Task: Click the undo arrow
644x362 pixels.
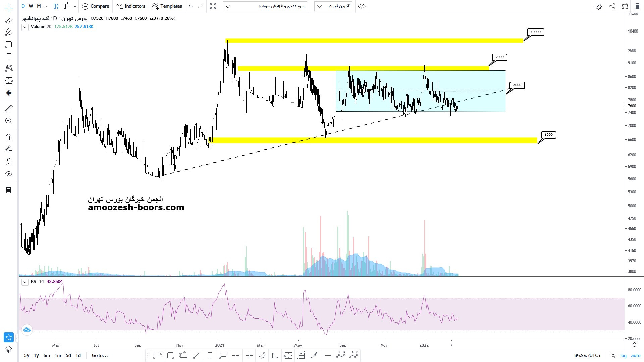Action: (x=191, y=6)
